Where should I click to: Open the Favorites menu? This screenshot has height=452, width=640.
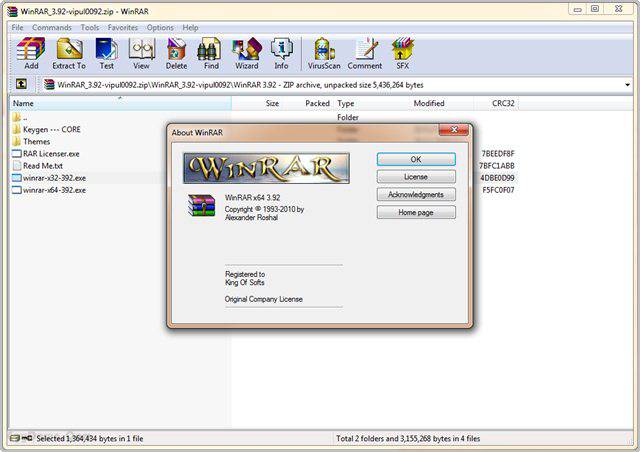(123, 28)
